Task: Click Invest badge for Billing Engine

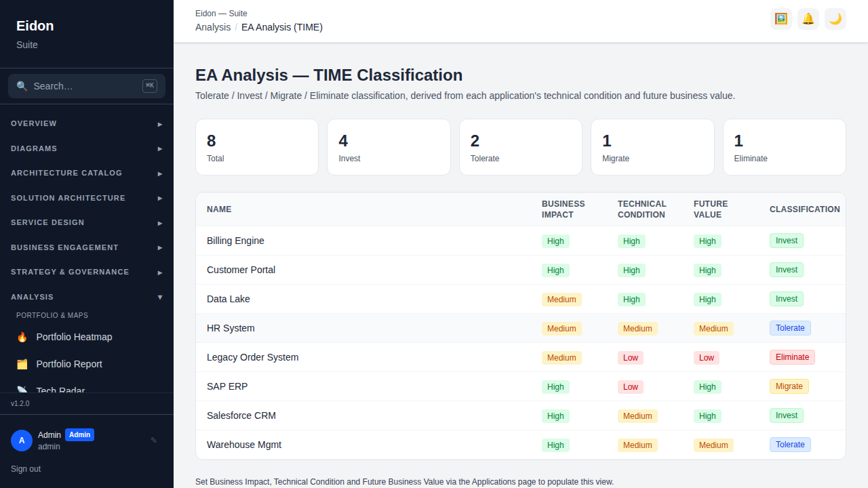Action: coord(787,241)
